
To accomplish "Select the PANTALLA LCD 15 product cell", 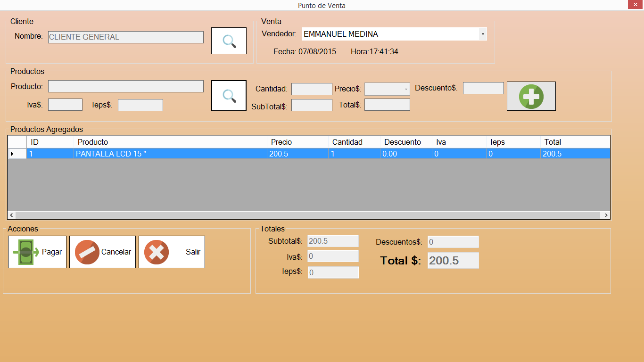I will [170, 154].
